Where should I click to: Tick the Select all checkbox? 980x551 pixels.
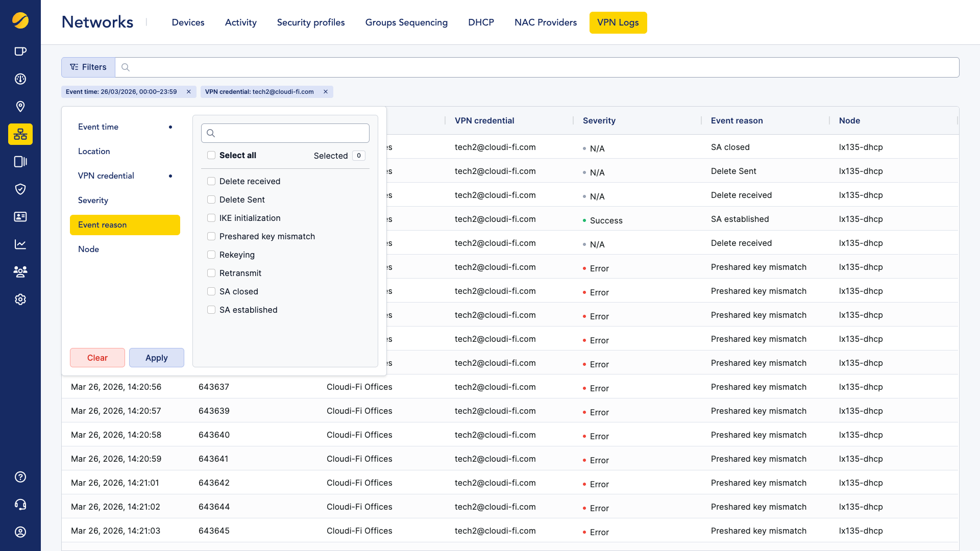point(211,155)
